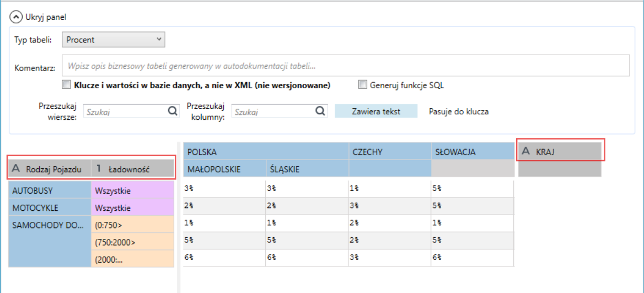The height and width of the screenshot is (293, 644).
Task: Click MOTOCYKLE CZECHY value 3%
Action: pos(390,205)
